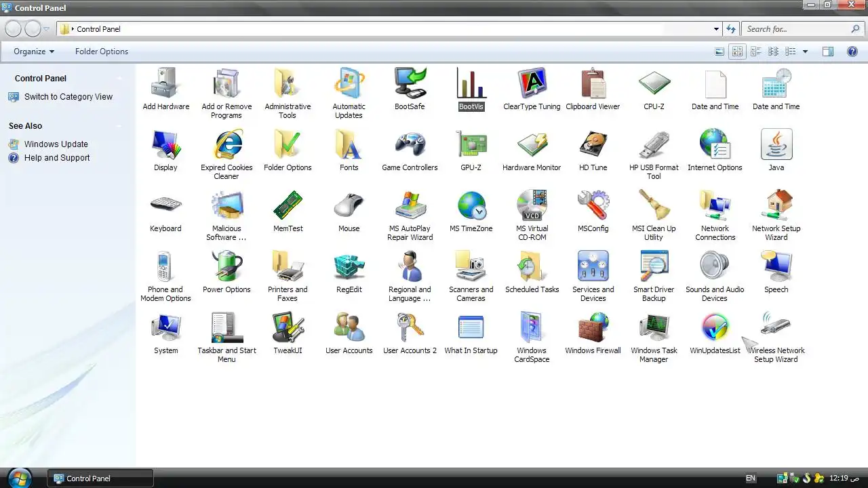Open Keyboard settings
The image size is (868, 488).
(165, 211)
